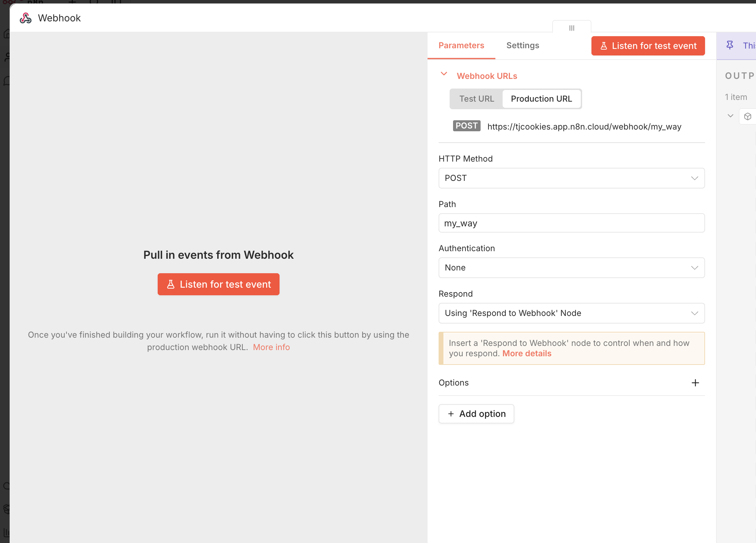Click top-right Listen for test event button

tap(648, 46)
